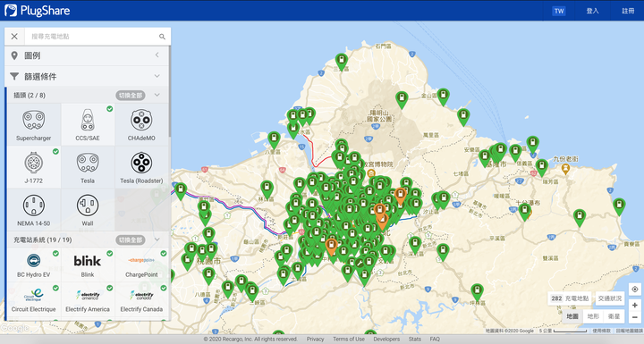Click 切換全部 button for plugs
Image resolution: width=644 pixels, height=344 pixels.
click(x=131, y=96)
